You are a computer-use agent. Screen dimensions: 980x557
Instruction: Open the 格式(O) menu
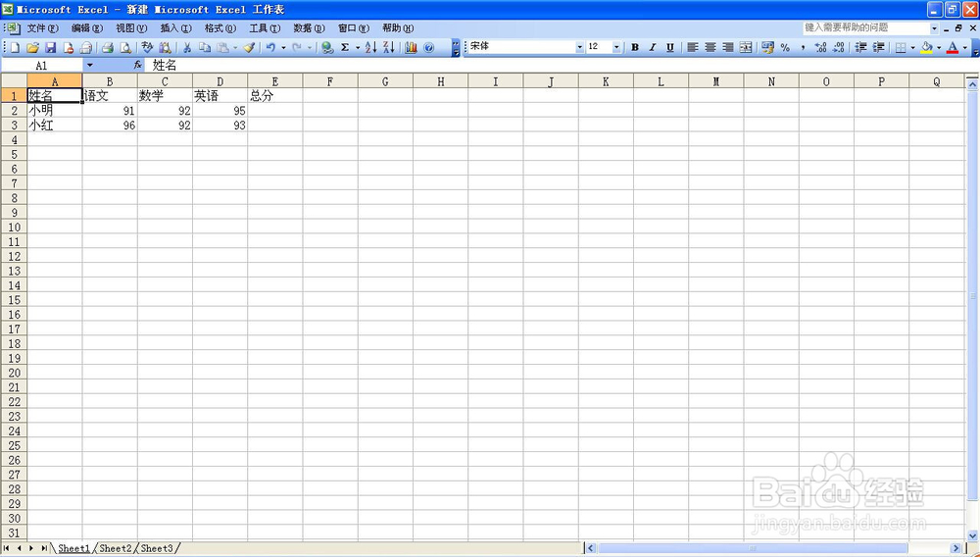click(220, 28)
